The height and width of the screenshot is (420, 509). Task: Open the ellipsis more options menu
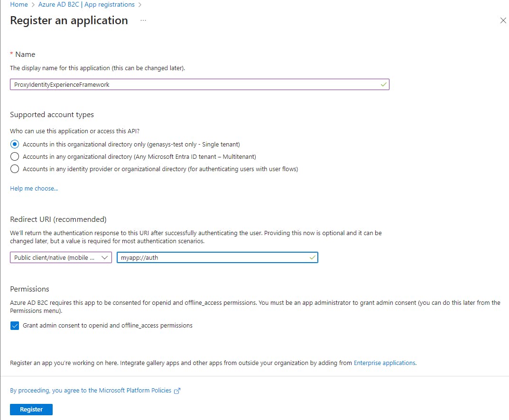coord(143,20)
